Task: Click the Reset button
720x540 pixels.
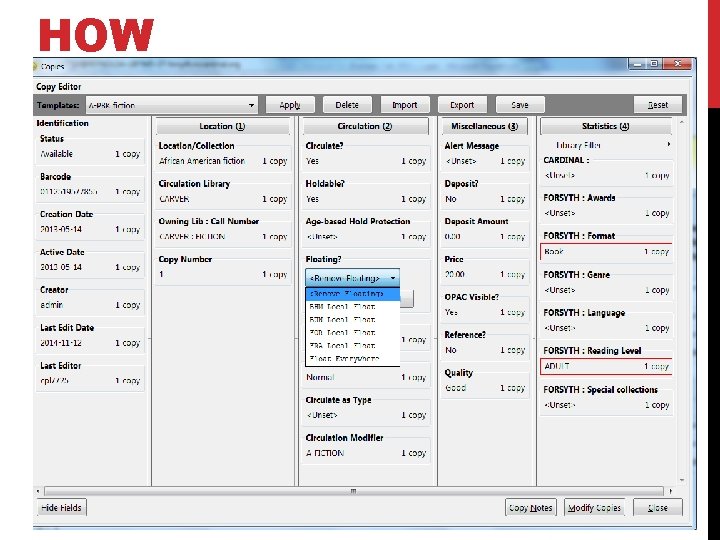Action: pyautogui.click(x=658, y=105)
